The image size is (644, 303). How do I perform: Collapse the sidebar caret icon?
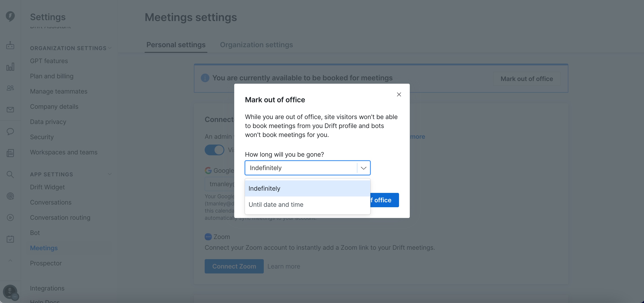10,260
